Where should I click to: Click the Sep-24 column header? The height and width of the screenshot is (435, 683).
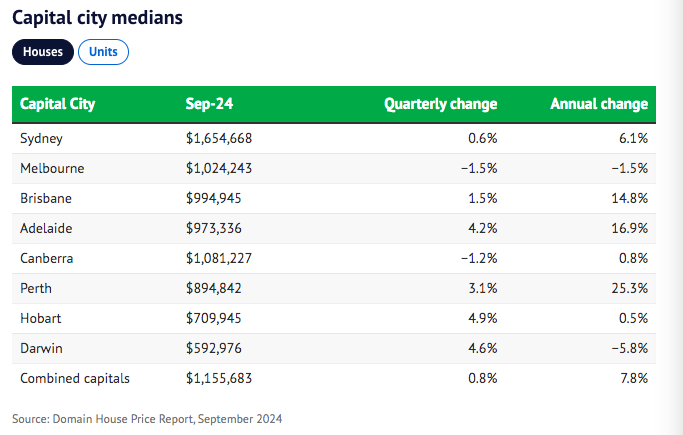point(209,104)
